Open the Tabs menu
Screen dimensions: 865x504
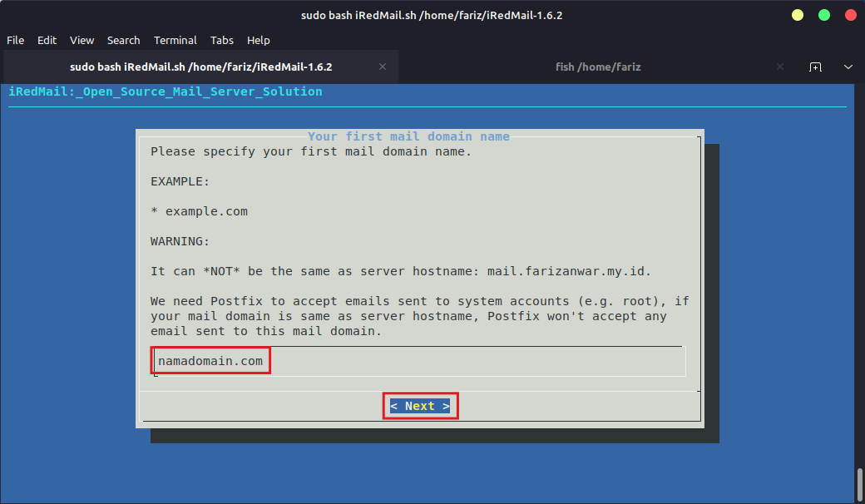click(221, 40)
